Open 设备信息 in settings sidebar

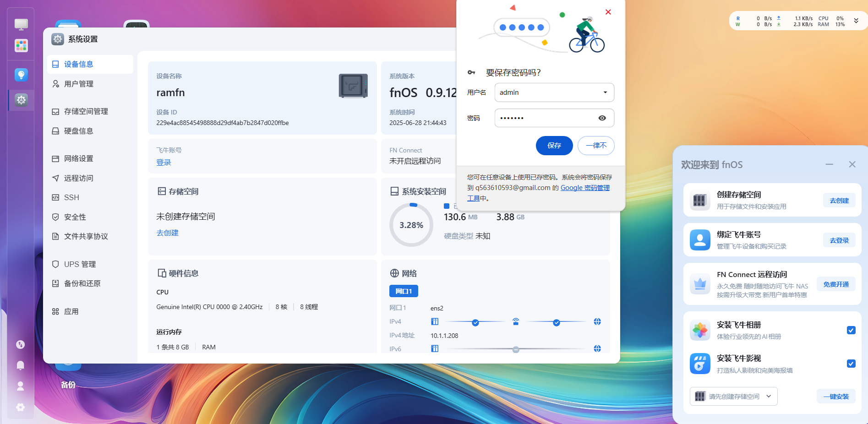(90, 64)
